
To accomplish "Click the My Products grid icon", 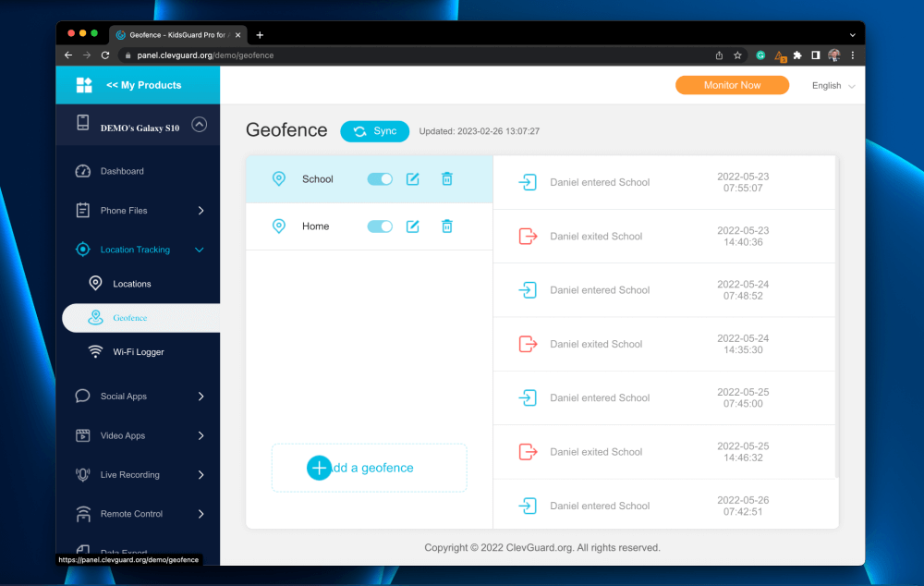I will (x=84, y=85).
